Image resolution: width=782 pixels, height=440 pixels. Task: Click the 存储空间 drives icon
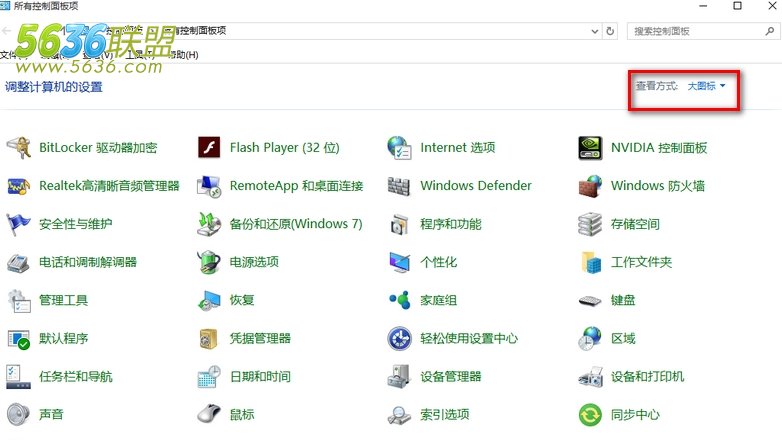590,224
